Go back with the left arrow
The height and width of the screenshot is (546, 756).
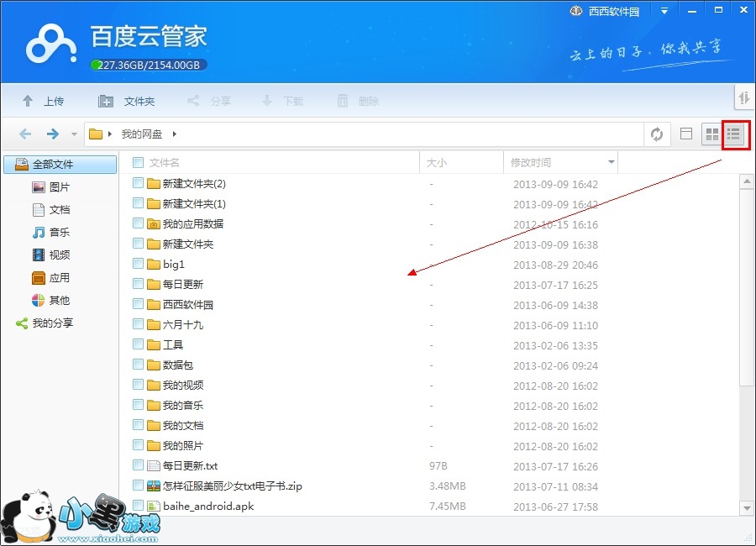pos(25,134)
